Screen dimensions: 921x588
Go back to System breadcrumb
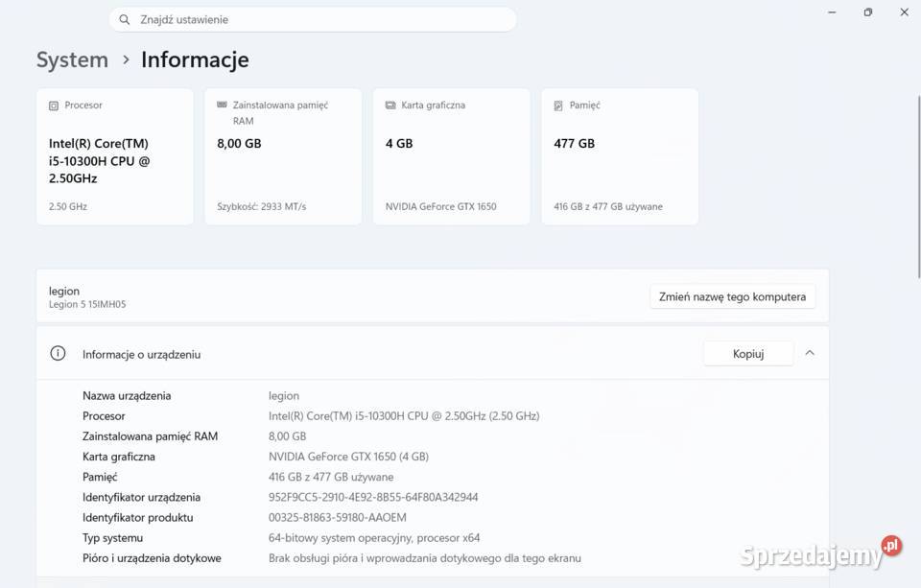click(72, 59)
